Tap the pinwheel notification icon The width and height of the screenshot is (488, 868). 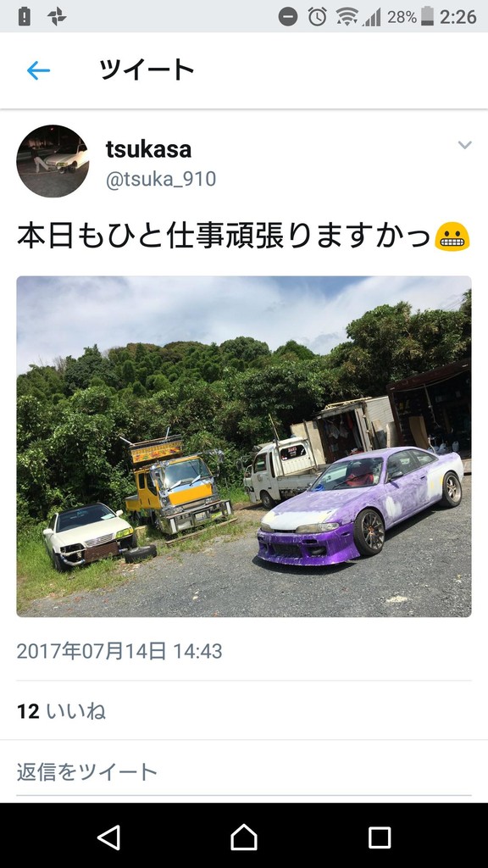(57, 17)
